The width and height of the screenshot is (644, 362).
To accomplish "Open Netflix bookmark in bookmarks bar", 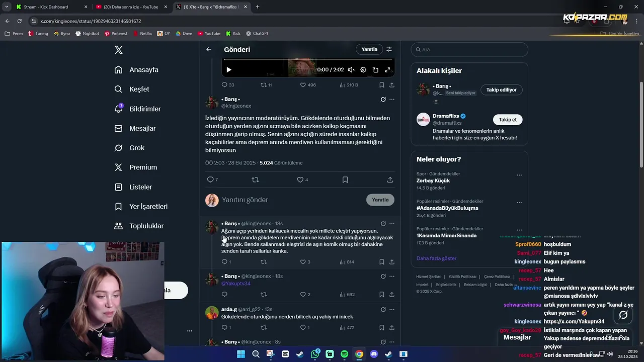I will 143,34.
